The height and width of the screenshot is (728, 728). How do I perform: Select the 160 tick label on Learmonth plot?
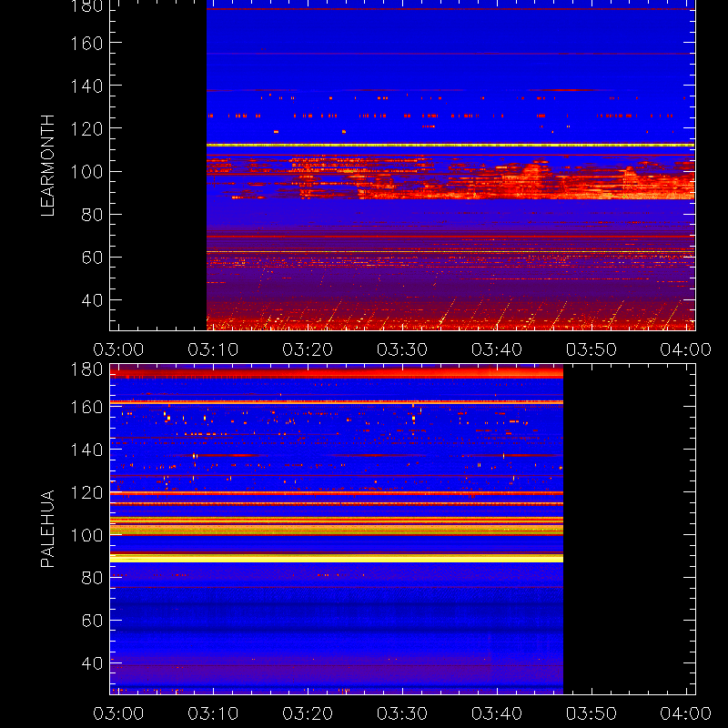tap(86, 43)
